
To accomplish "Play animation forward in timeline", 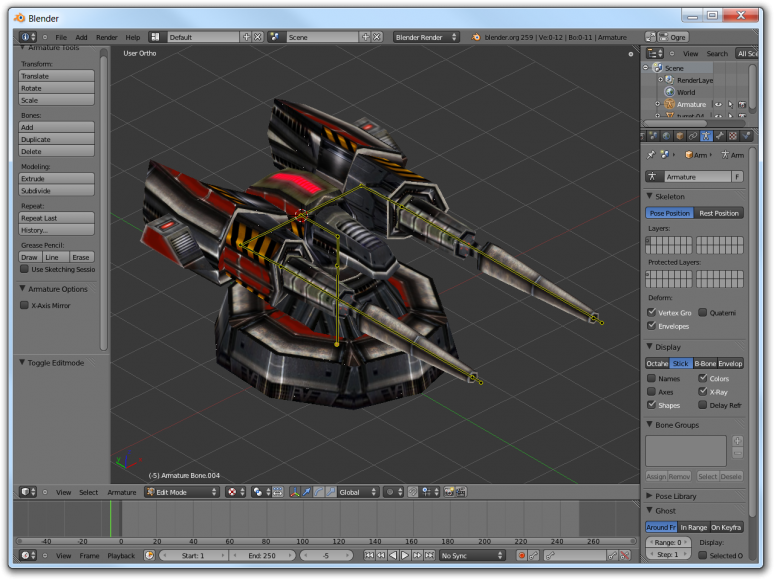I will click(x=405, y=555).
